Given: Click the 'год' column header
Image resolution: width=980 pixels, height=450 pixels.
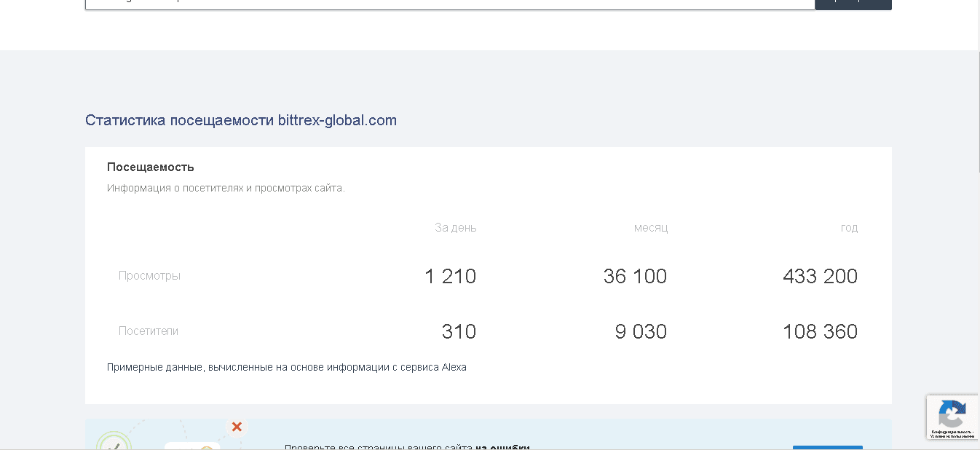Looking at the screenshot, I should [849, 227].
